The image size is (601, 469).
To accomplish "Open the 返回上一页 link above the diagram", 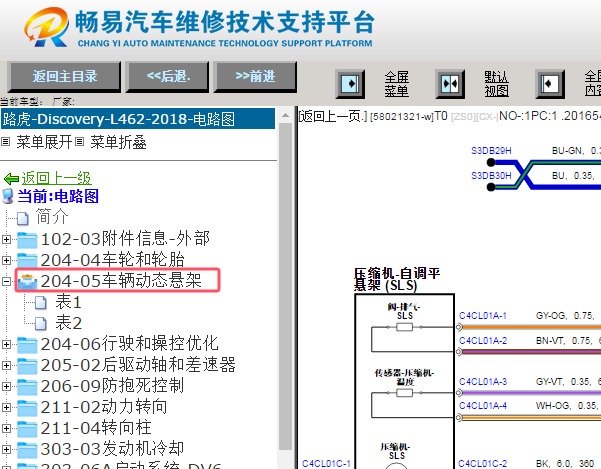I will point(333,116).
